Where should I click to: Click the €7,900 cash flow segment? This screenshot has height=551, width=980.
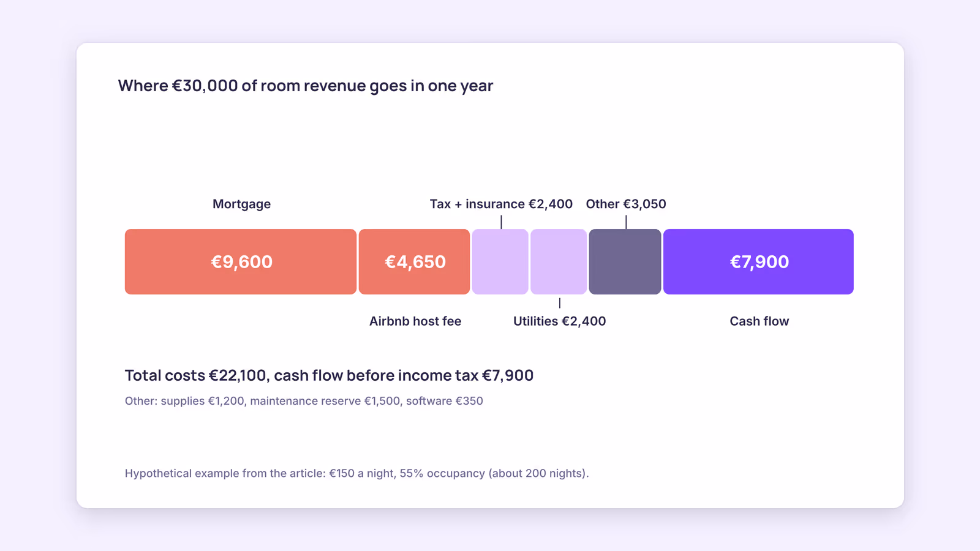[x=758, y=261]
